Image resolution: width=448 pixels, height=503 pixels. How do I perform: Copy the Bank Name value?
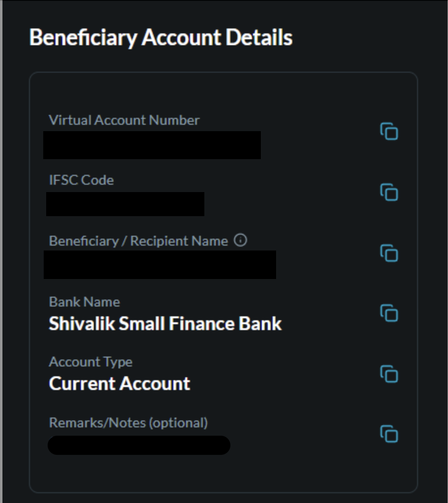click(x=389, y=313)
